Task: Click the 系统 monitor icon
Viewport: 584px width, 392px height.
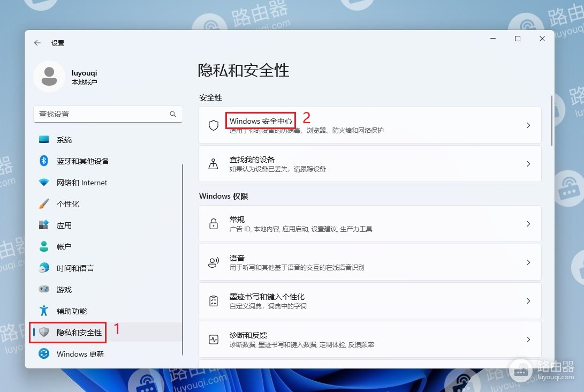Action: (44, 139)
